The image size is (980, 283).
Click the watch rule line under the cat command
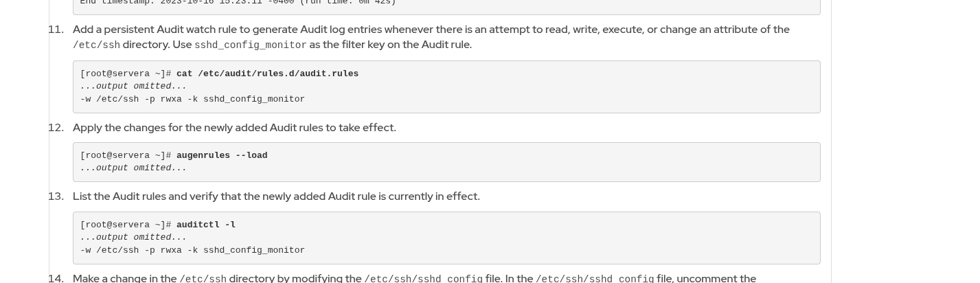[192, 99]
